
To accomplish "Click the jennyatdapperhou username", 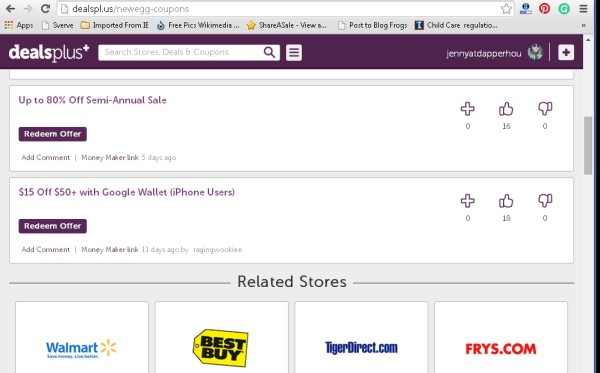I will click(x=484, y=53).
